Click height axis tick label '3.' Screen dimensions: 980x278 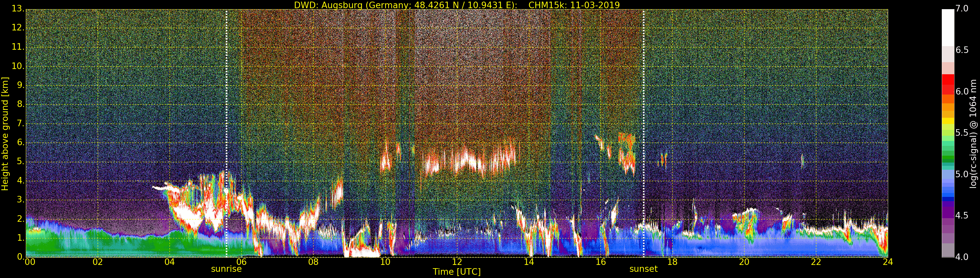[21, 199]
